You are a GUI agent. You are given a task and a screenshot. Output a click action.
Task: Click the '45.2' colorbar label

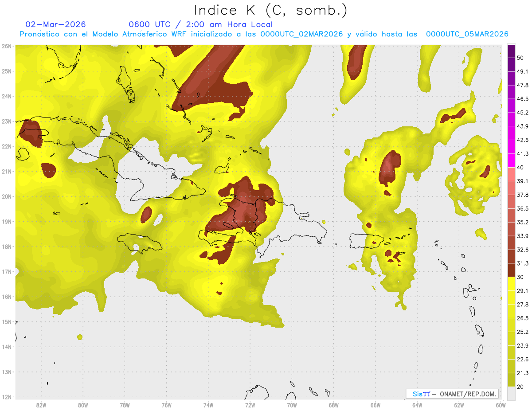pyautogui.click(x=523, y=113)
